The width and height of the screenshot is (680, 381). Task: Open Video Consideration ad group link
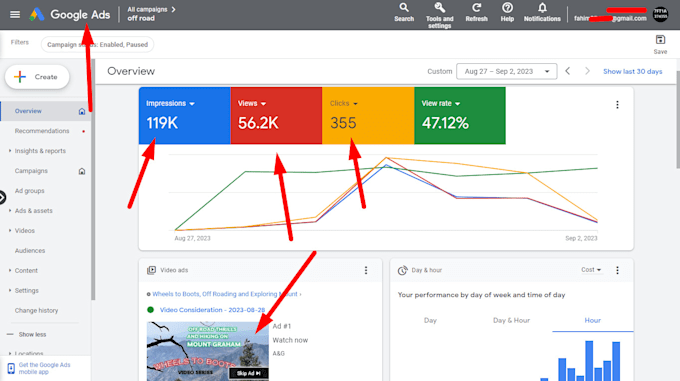coord(212,310)
